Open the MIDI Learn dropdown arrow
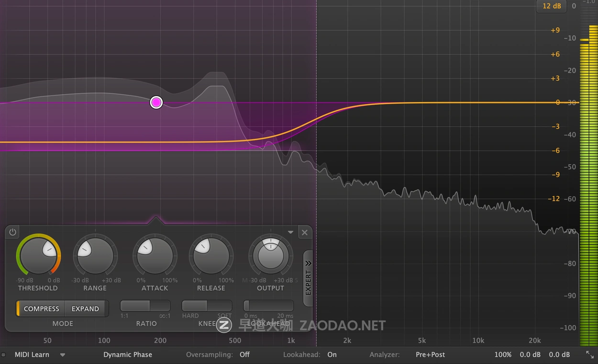 point(63,355)
